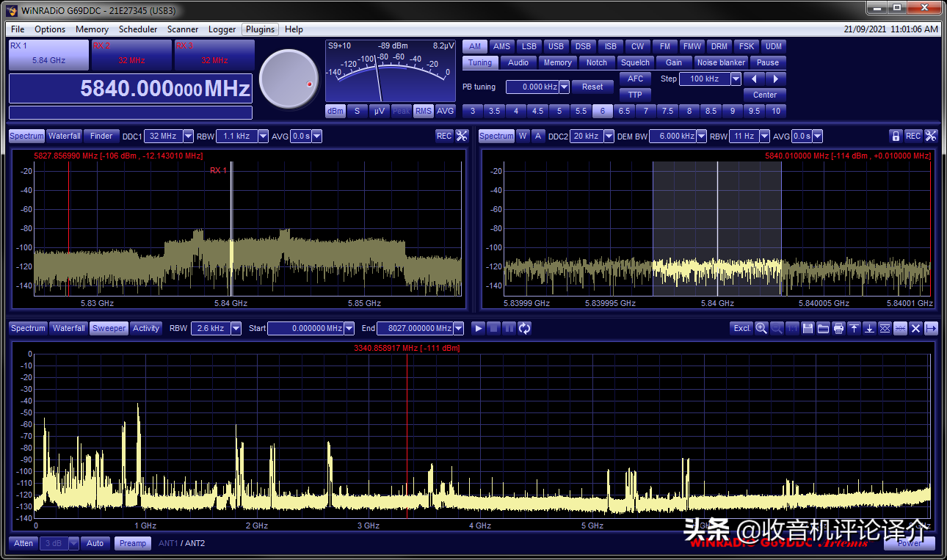Open the Options menu
This screenshot has height=560, width=947.
coord(50,29)
